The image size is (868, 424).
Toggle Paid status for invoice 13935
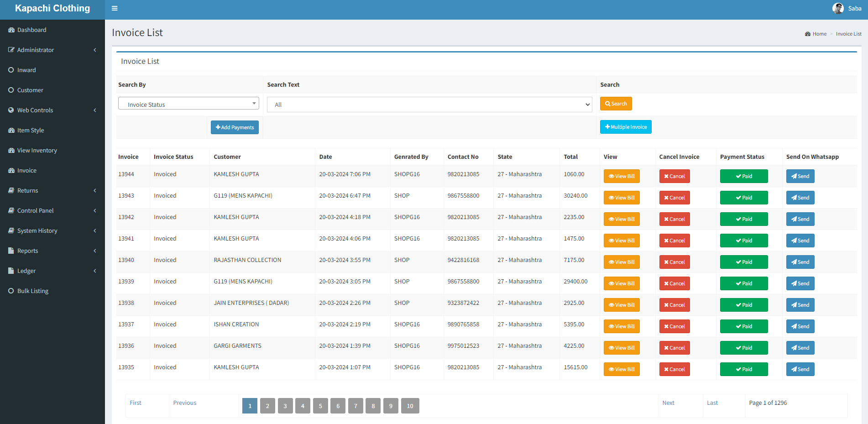[743, 369]
